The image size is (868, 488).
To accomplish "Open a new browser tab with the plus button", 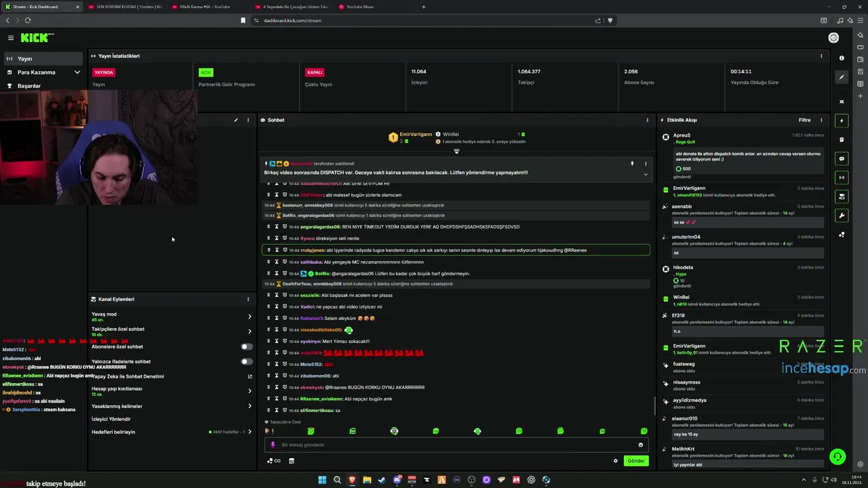I will pyautogui.click(x=424, y=7).
